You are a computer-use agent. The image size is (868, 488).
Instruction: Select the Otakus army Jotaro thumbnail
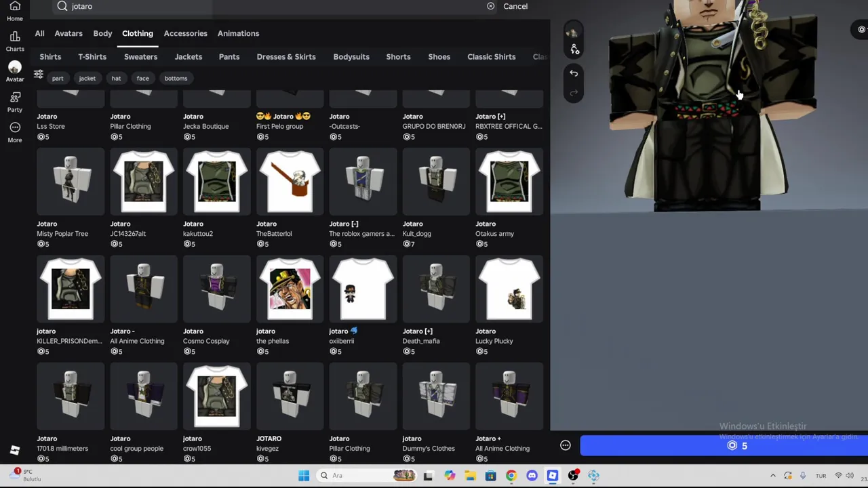pyautogui.click(x=509, y=182)
